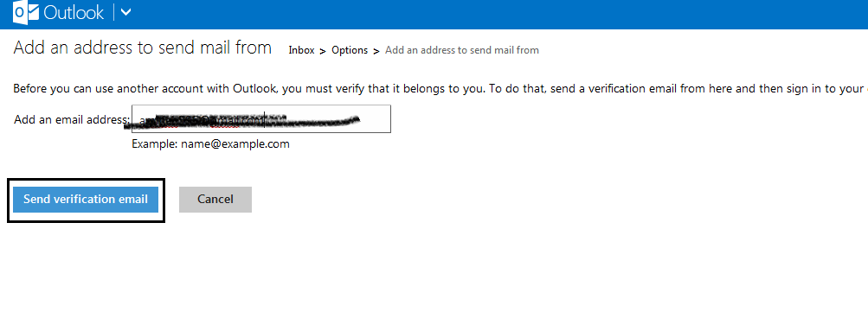The height and width of the screenshot is (331, 868).
Task: Click the page heading 'Add an address to send mail from'
Action: pos(142,48)
